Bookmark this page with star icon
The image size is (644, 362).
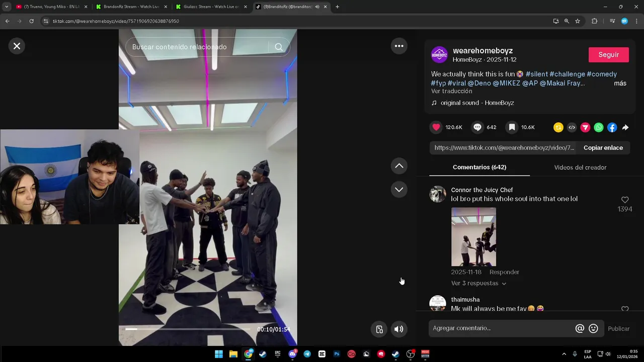tap(578, 21)
